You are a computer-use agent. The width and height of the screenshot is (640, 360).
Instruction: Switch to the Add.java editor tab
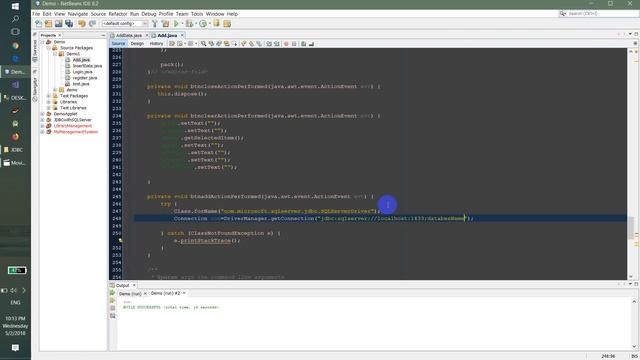[167, 36]
